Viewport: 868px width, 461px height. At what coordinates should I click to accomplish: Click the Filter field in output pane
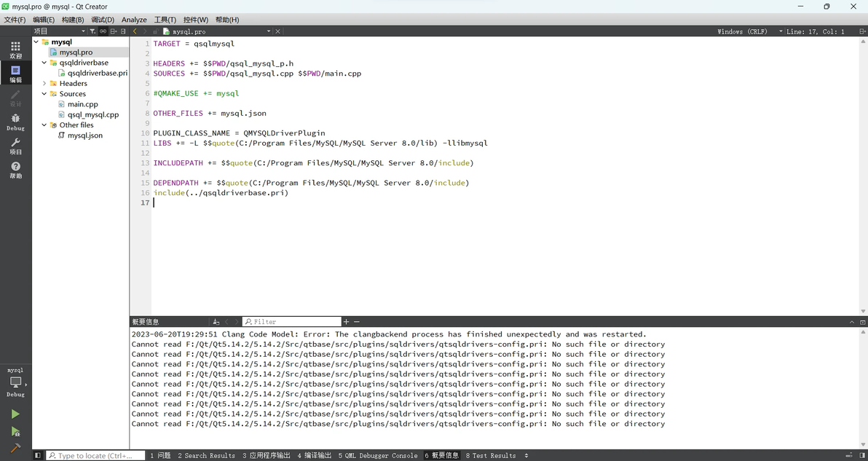pyautogui.click(x=292, y=322)
